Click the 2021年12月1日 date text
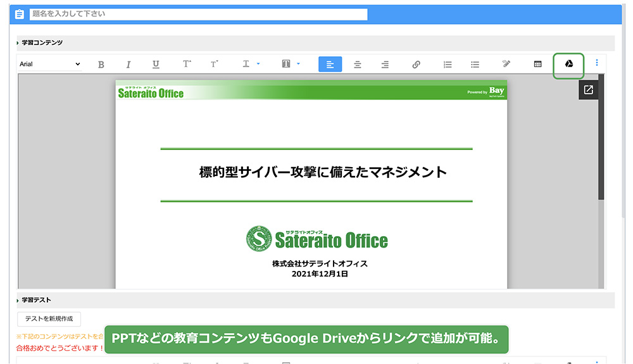Image resolution: width=633 pixels, height=364 pixels. (320, 274)
